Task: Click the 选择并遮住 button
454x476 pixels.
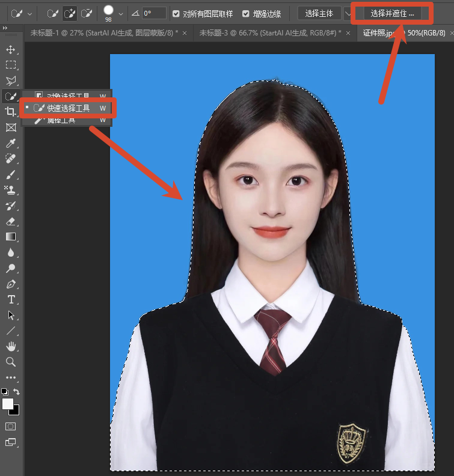Action: (x=392, y=14)
